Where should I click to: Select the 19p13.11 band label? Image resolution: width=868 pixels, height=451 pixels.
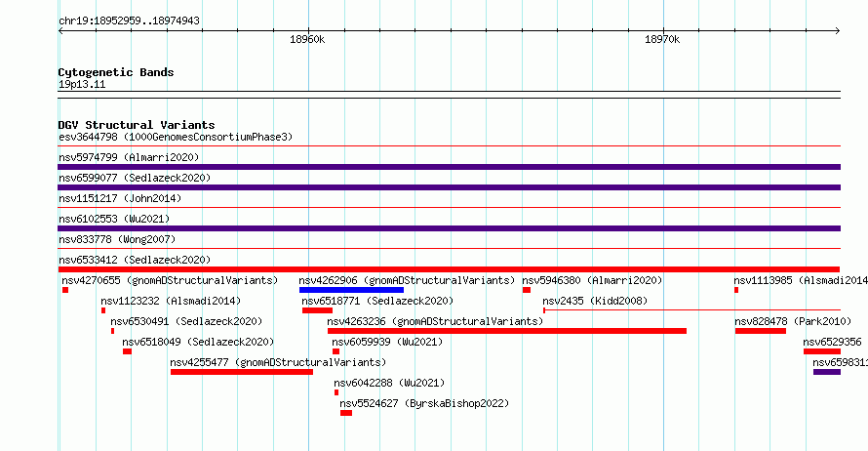82,85
